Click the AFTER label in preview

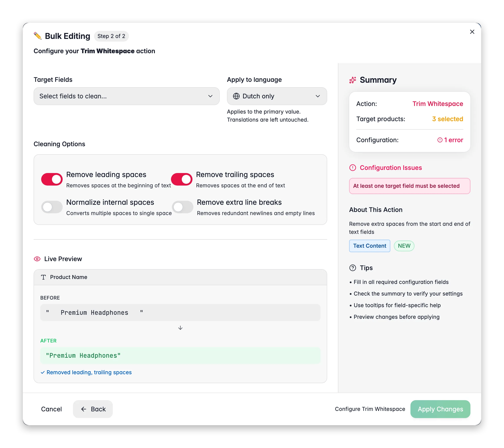coord(48,341)
